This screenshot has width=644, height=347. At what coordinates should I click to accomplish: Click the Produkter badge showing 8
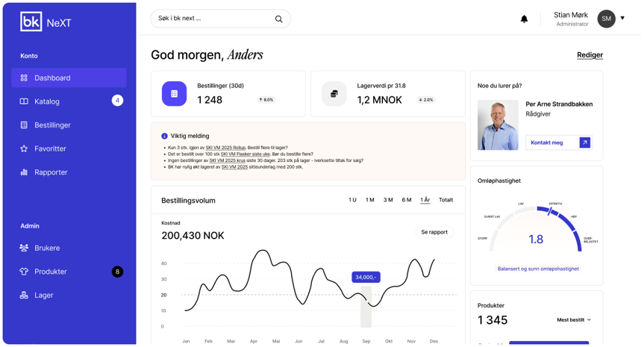117,272
